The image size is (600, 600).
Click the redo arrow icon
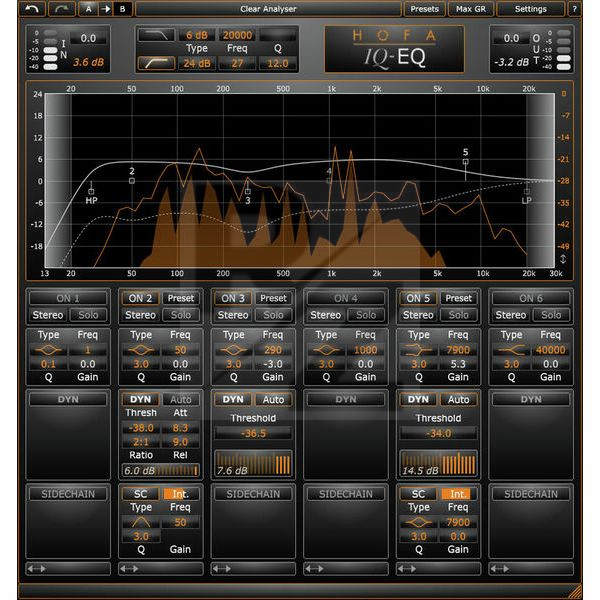tap(61, 9)
